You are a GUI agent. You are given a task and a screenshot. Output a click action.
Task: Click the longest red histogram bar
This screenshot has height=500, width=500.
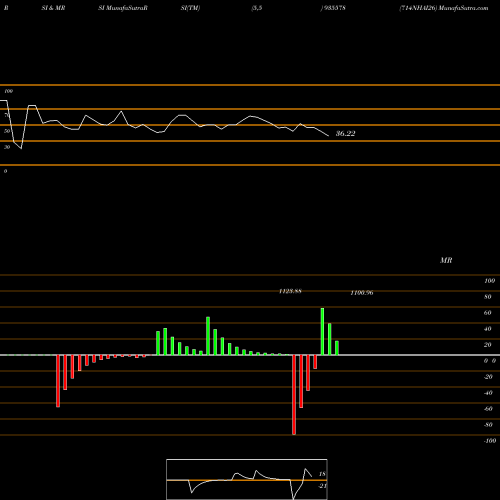click(294, 395)
